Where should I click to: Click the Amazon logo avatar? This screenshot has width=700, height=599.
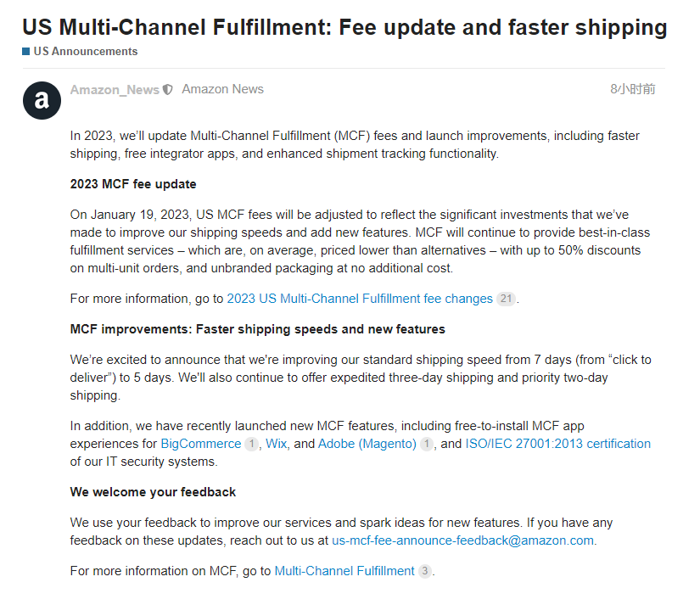click(42, 102)
